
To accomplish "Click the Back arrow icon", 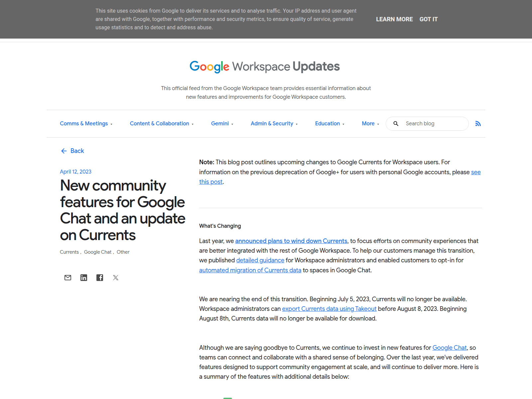I will [x=64, y=151].
